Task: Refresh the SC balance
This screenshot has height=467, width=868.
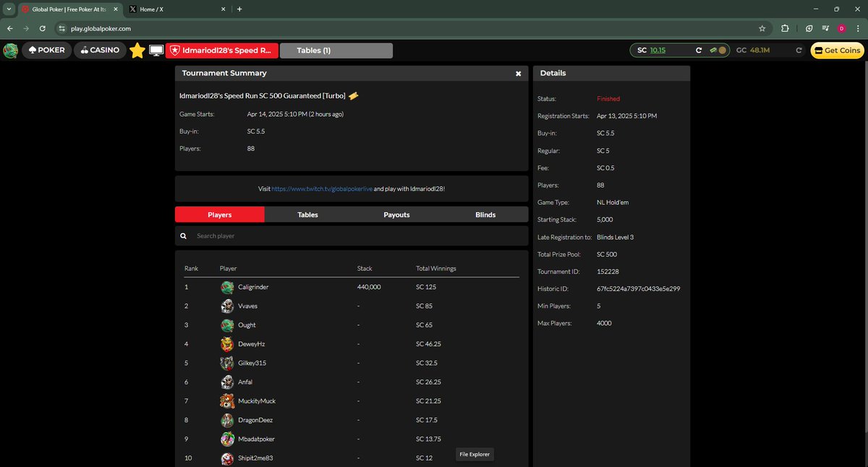Action: pos(699,51)
